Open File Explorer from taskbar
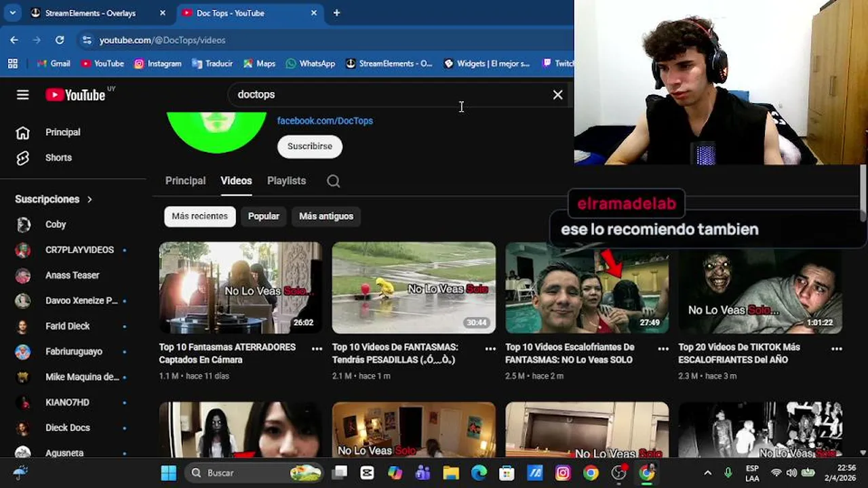Viewport: 868px width, 488px height. [451, 473]
